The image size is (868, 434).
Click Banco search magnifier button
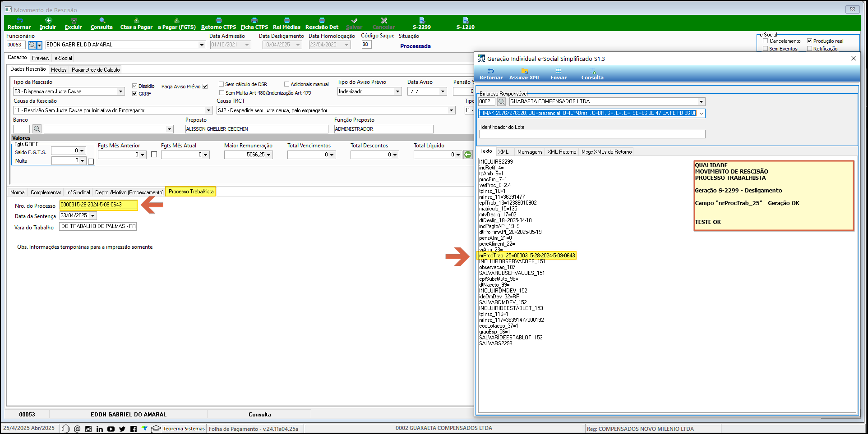[x=37, y=129]
